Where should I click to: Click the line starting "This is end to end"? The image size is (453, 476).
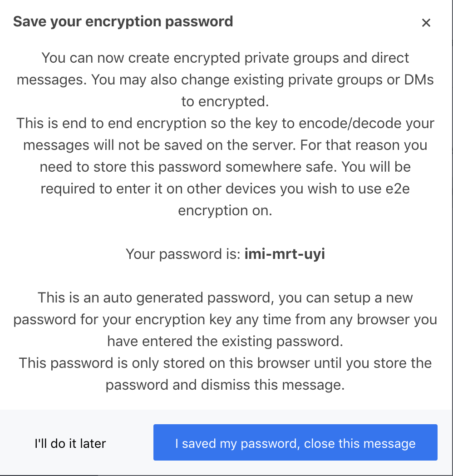click(x=225, y=123)
